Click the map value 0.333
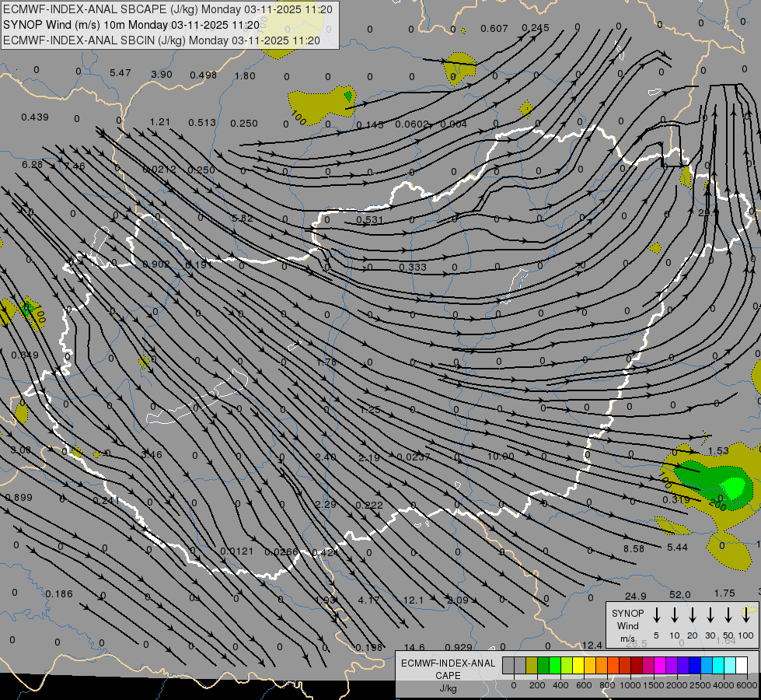 (413, 268)
